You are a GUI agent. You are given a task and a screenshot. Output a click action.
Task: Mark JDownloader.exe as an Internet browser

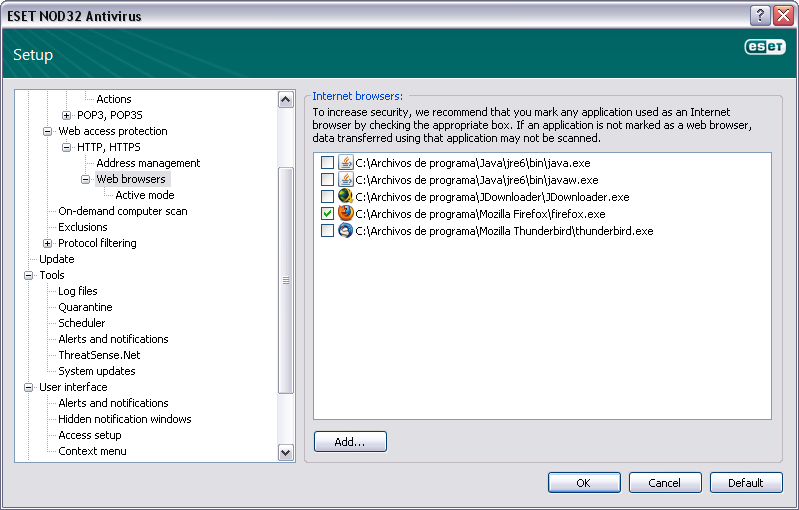pyautogui.click(x=327, y=196)
